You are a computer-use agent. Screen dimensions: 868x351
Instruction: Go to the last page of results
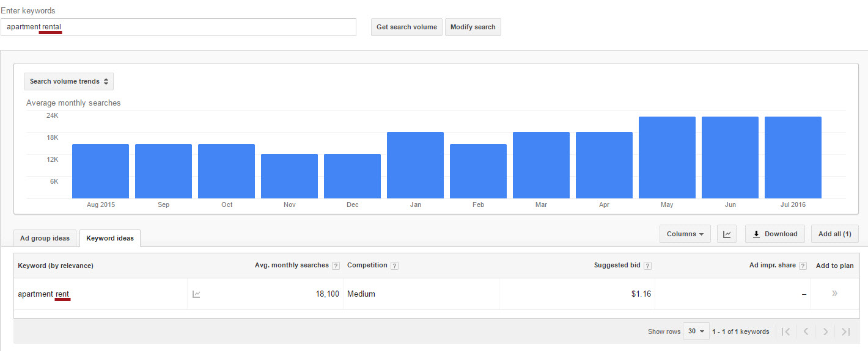845,331
